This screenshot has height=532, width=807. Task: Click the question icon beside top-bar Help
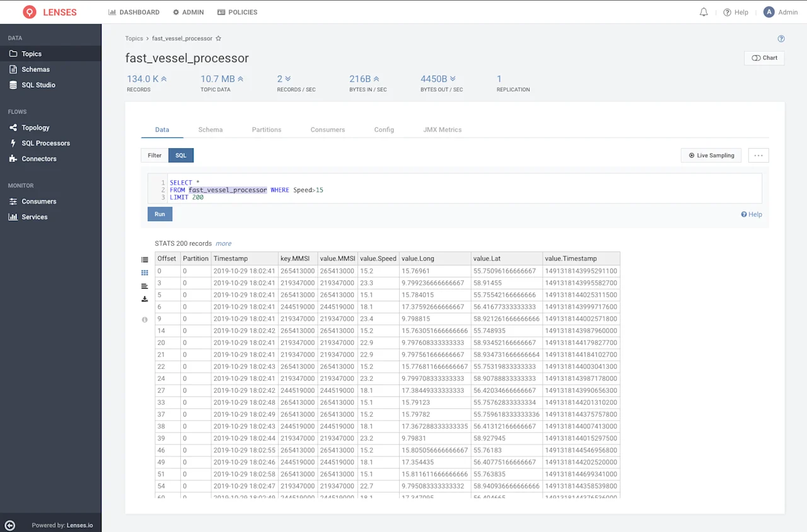tap(727, 12)
